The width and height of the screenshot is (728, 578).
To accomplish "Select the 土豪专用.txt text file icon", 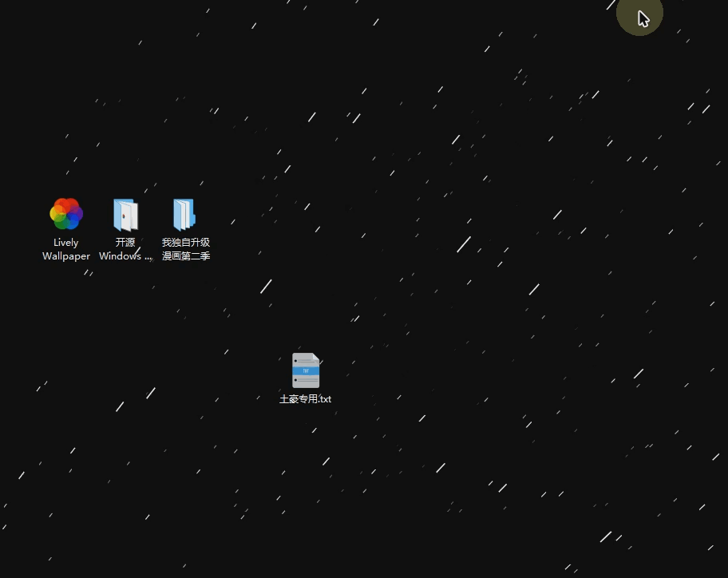I will click(x=306, y=370).
